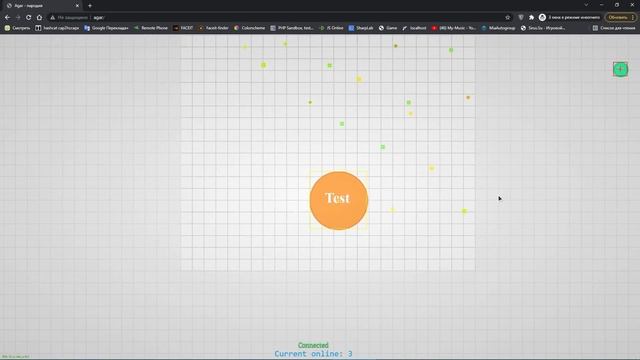Click the green Connected status text
Screen dimensions: 640x360
pyautogui.click(x=313, y=345)
